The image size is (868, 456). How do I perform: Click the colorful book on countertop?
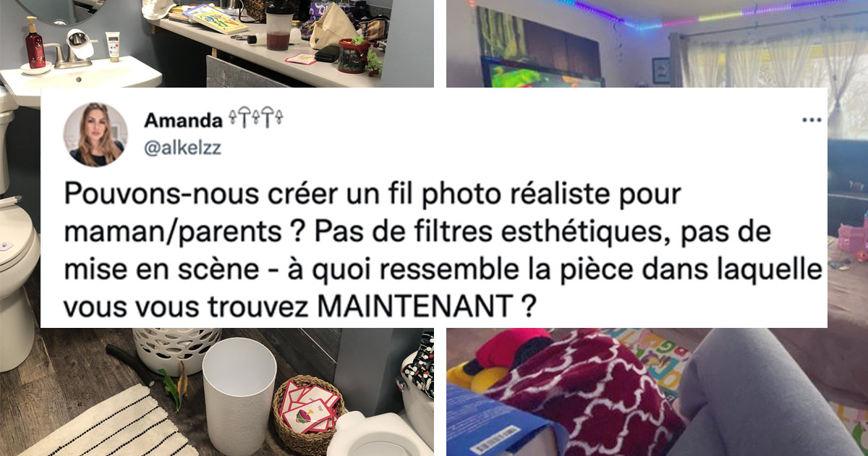click(216, 18)
